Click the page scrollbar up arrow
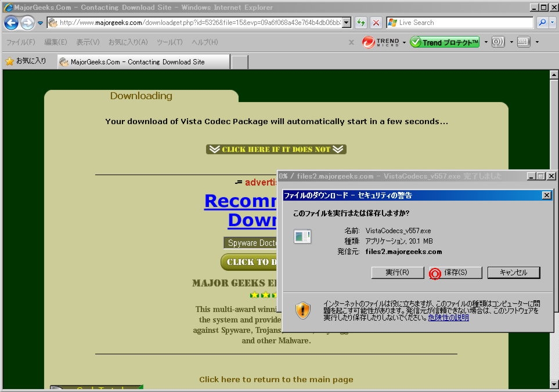The image size is (559, 392). pos(554,75)
